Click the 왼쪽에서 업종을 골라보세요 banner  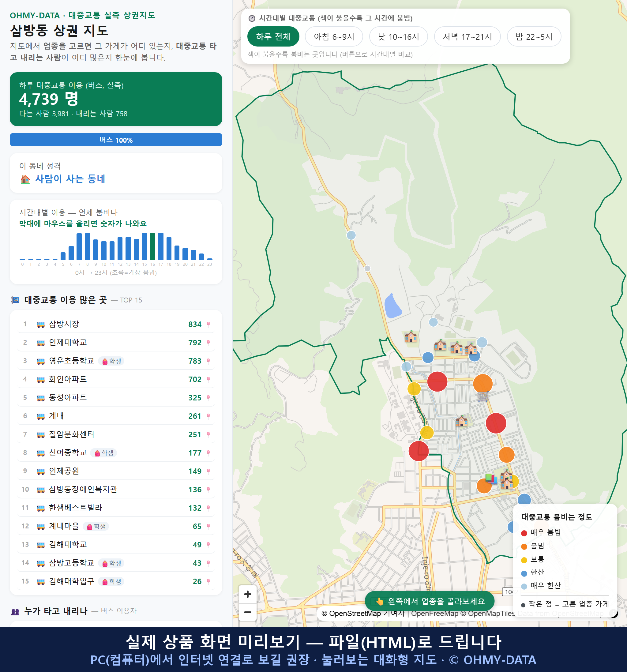tap(430, 601)
